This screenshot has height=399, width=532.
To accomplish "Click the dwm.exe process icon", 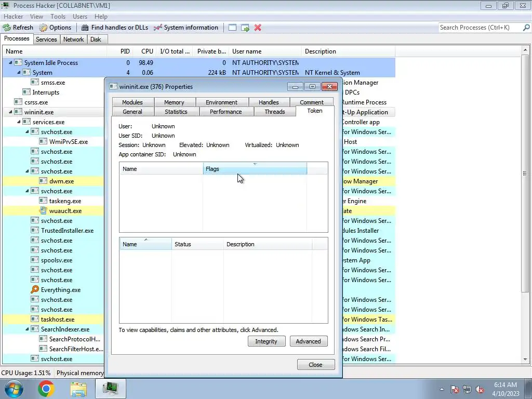I will 43,181.
